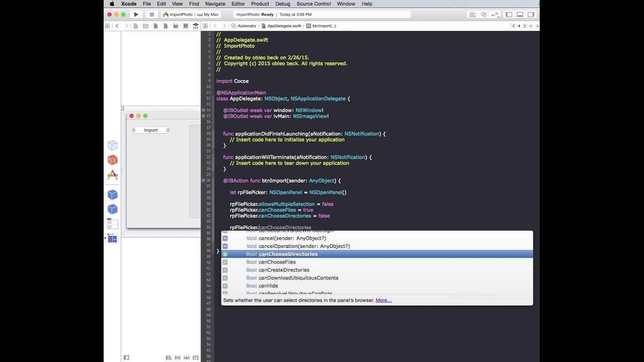Open AppDelegate.swift jump bar menu
This screenshot has height=362, width=644.
281,26
